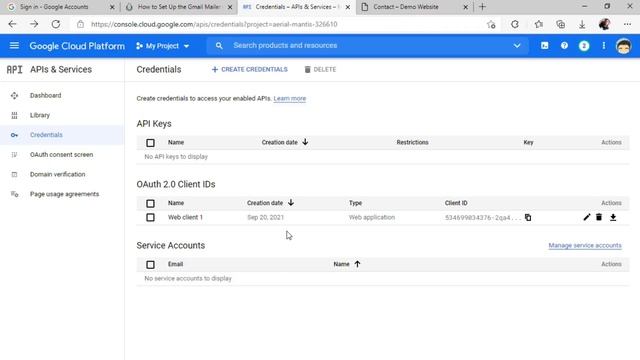Click the browser refresh extension icon
Image resolution: width=640 pixels, height=360 pixels.
515,24
